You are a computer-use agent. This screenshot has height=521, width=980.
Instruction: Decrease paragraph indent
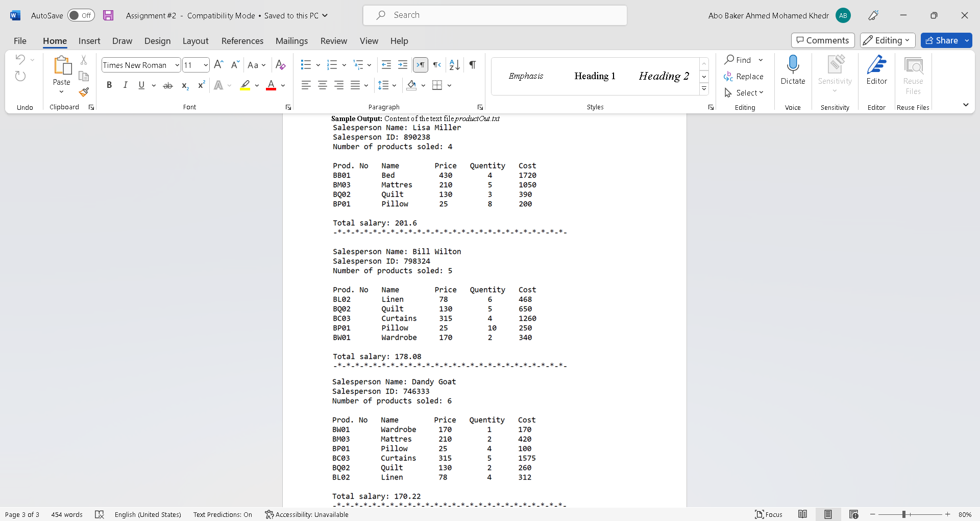point(386,65)
